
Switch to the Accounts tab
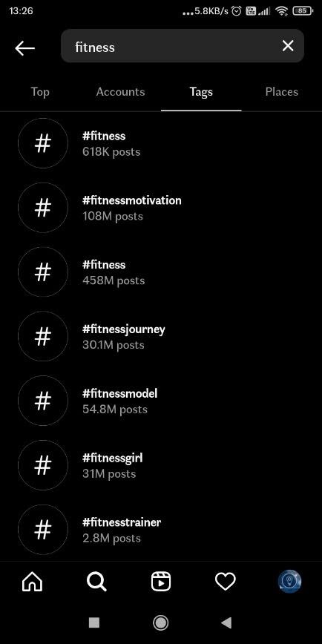(120, 91)
